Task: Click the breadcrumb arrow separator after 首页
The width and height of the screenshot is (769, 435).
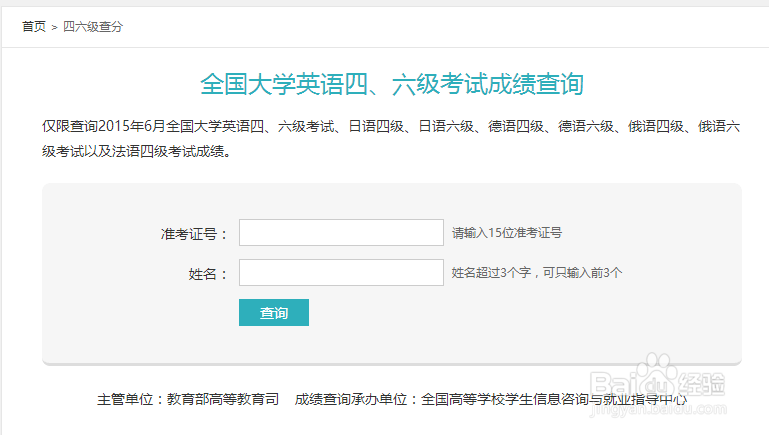Action: (x=54, y=27)
